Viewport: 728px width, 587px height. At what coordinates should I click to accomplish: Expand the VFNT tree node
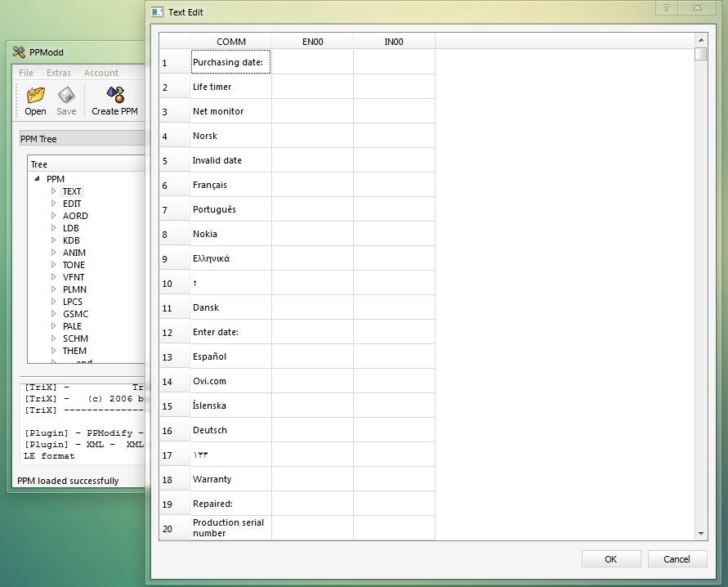(53, 277)
